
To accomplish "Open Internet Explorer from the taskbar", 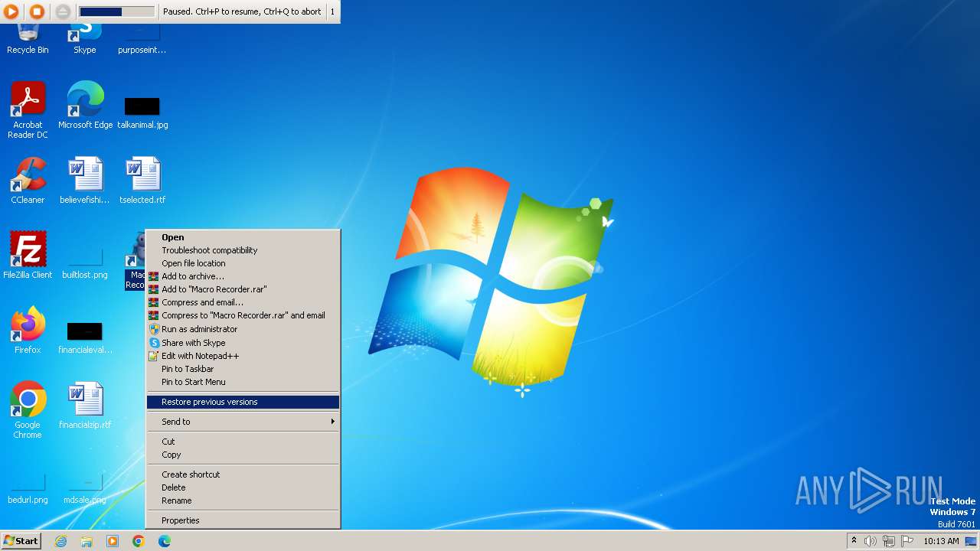I will point(60,541).
